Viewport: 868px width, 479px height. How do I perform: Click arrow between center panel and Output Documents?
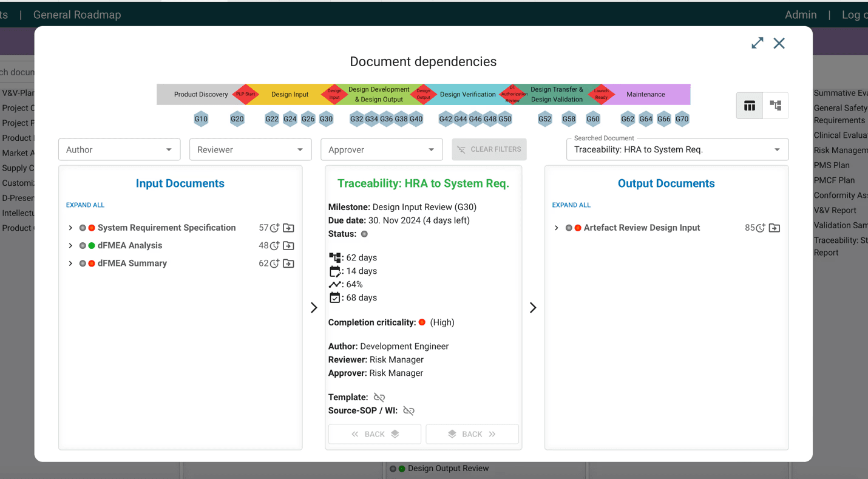(x=533, y=308)
